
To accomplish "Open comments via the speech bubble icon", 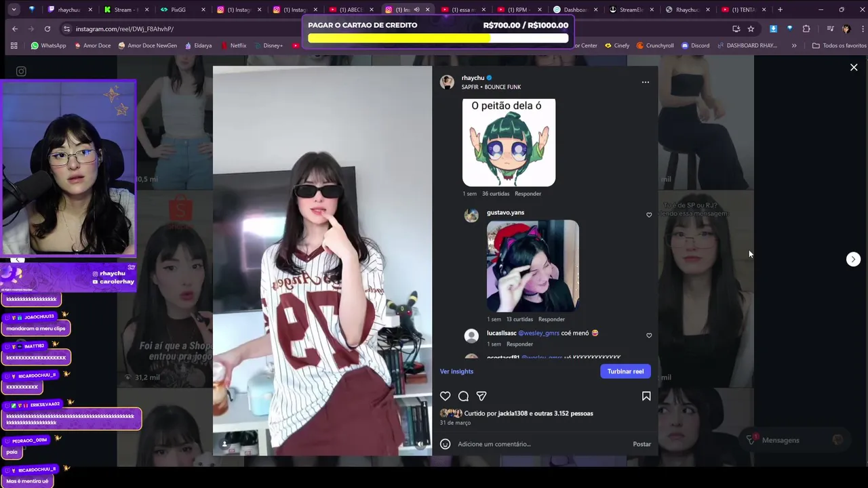I will pyautogui.click(x=463, y=396).
